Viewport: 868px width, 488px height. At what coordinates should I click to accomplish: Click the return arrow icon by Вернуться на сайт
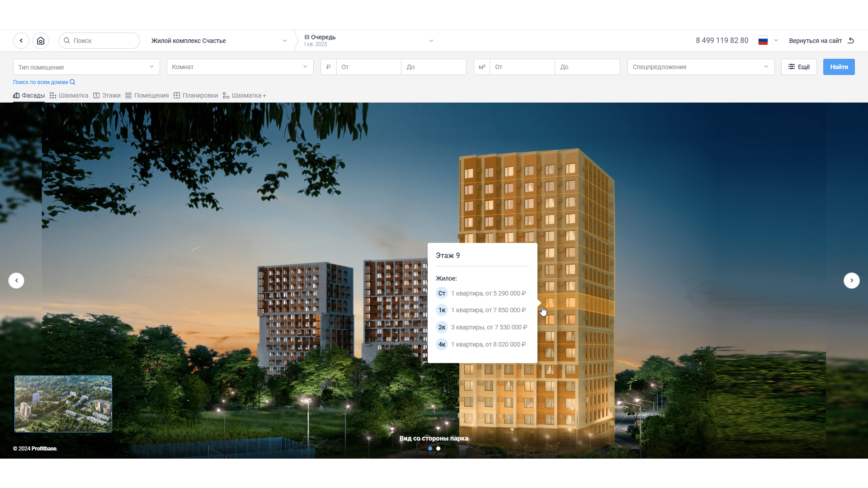[x=851, y=41]
